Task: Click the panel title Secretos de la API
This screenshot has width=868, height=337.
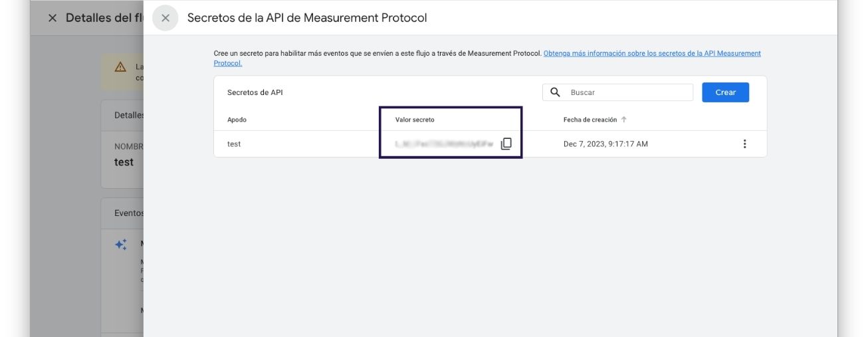Action: (307, 18)
